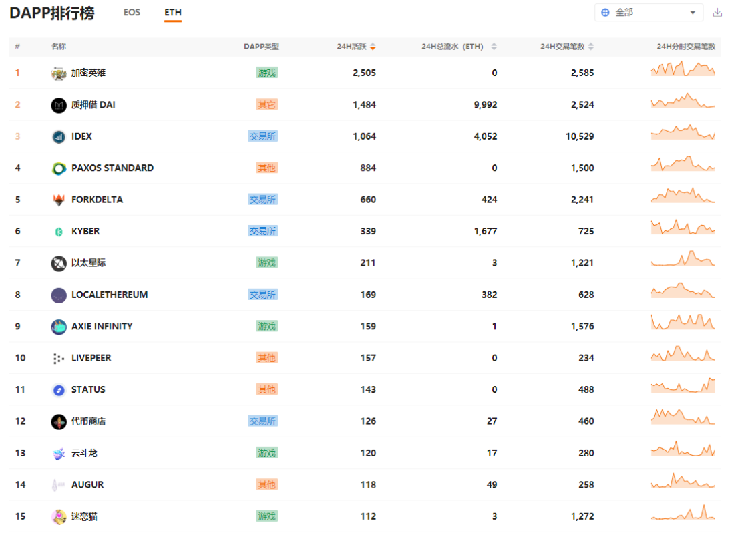
Task: Click the 2,505 active users value
Action: (364, 73)
